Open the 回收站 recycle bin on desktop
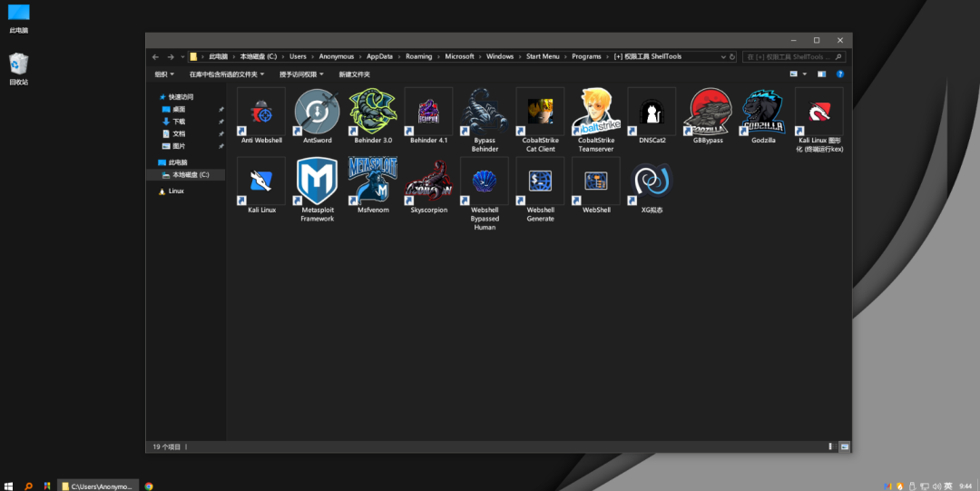Image resolution: width=980 pixels, height=491 pixels. (x=19, y=69)
